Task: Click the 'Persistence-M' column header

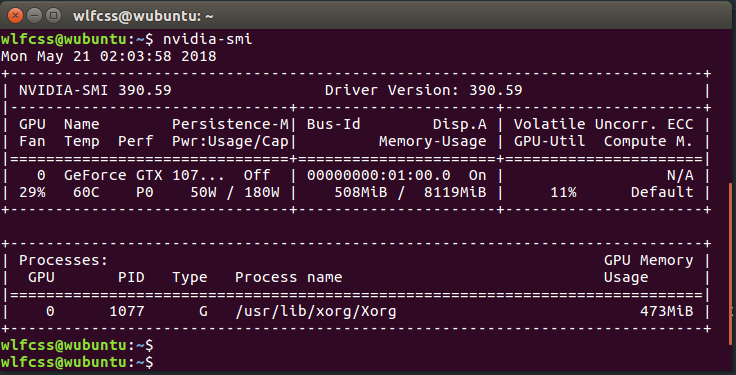Action: coord(230,124)
